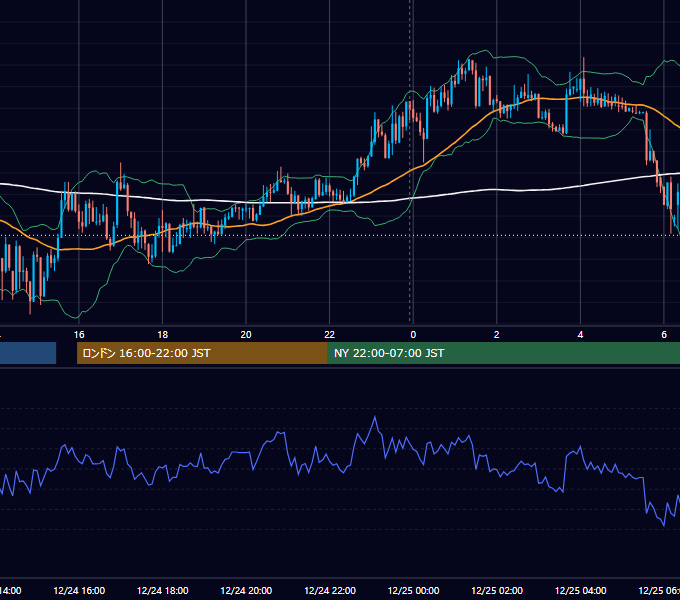Click the NY 22:00-07:00 JST session bar
The width and height of the screenshot is (680, 600).
pos(503,353)
